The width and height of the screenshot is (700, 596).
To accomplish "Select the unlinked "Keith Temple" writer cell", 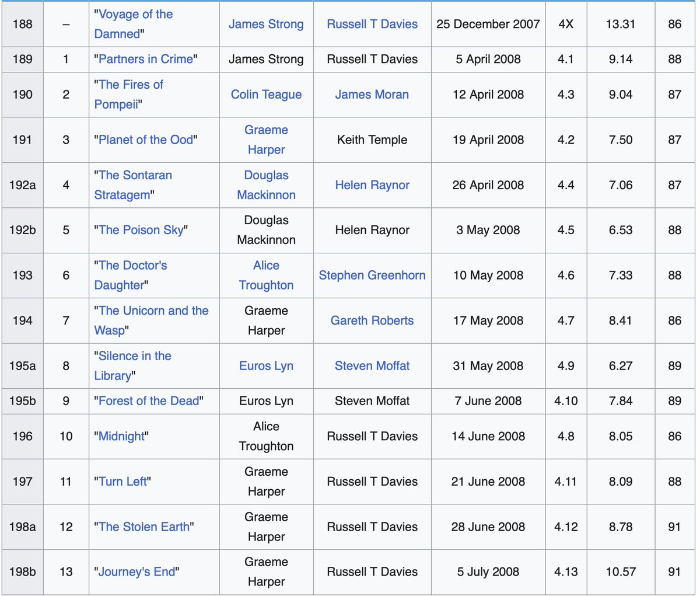I will [x=372, y=140].
